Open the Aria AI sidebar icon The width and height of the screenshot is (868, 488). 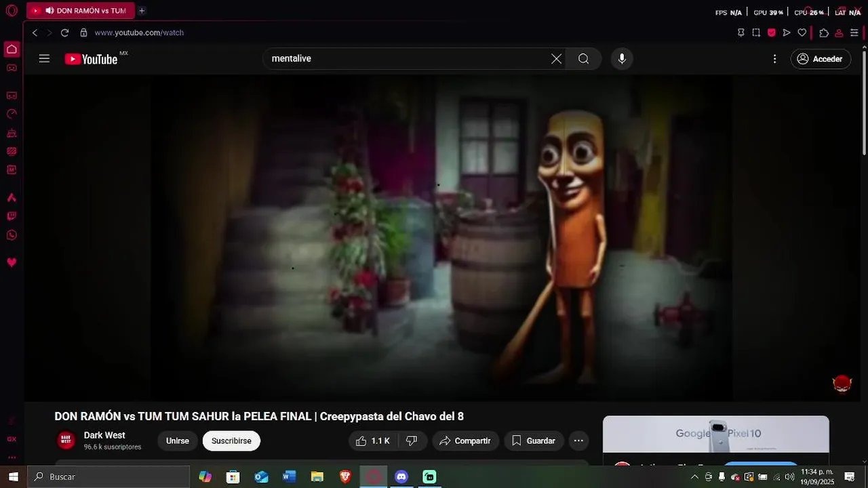12,198
